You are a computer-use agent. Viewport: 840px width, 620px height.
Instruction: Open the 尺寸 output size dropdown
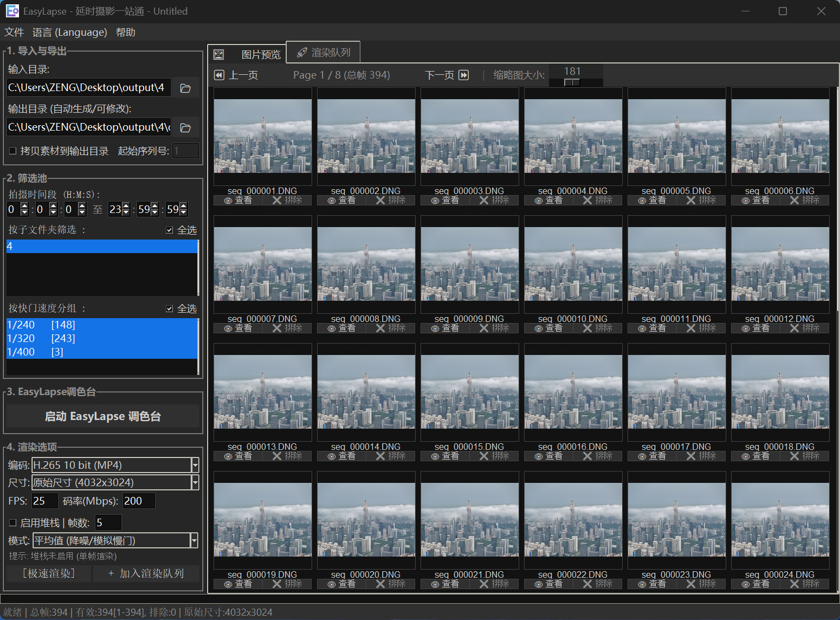[x=193, y=482]
